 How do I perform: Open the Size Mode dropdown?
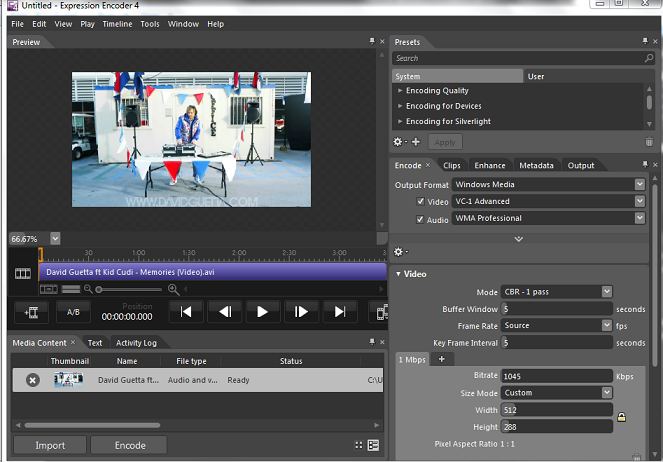[x=607, y=393]
